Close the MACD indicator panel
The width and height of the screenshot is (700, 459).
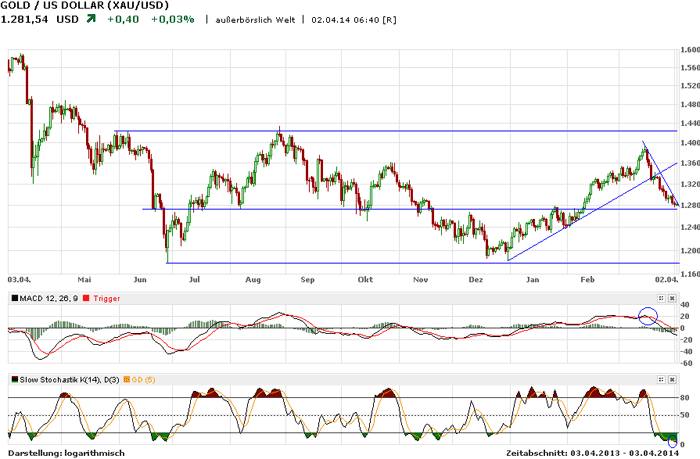pos(672,298)
